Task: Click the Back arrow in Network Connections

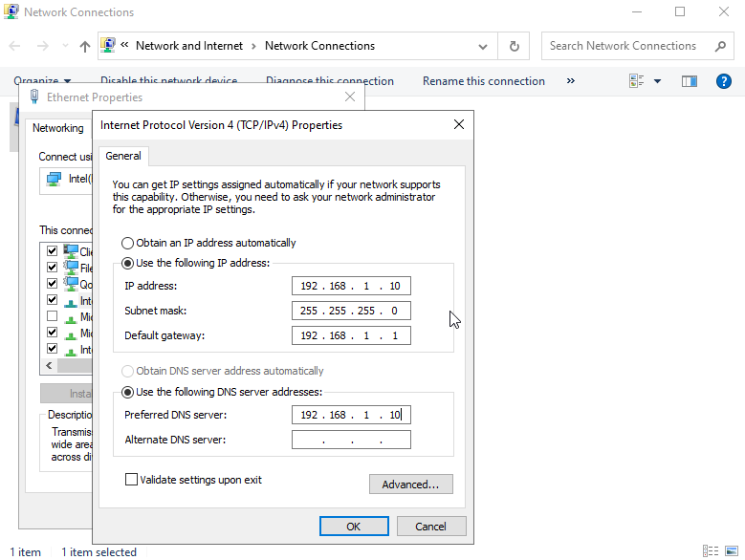Action: point(14,46)
